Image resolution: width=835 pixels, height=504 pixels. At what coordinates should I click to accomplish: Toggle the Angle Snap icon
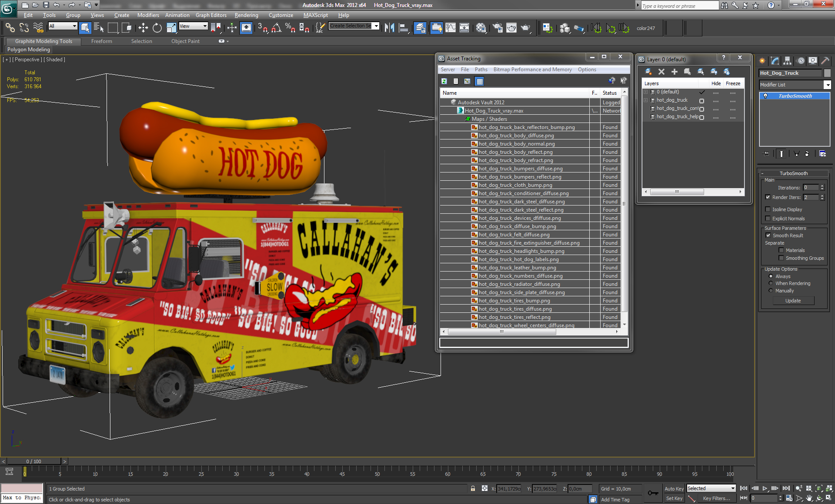click(276, 28)
